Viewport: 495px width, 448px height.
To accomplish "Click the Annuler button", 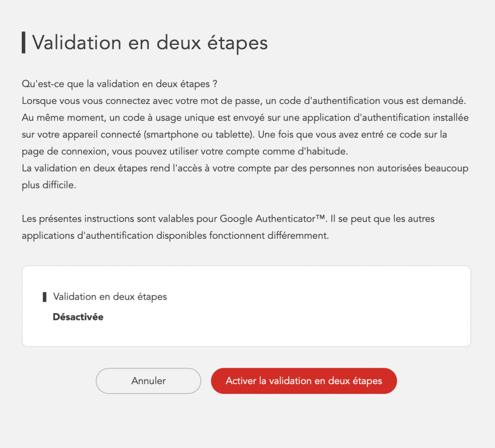I will 148,381.
